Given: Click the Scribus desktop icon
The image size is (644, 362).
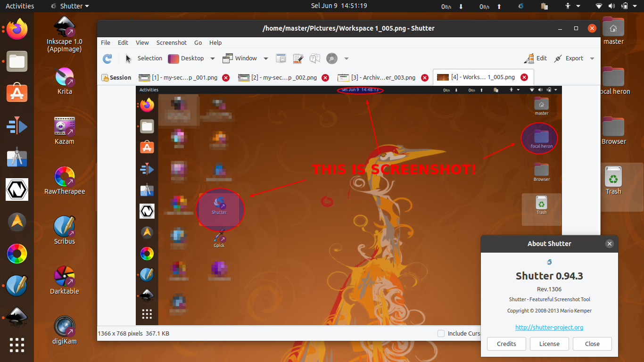Looking at the screenshot, I should coord(65,230).
